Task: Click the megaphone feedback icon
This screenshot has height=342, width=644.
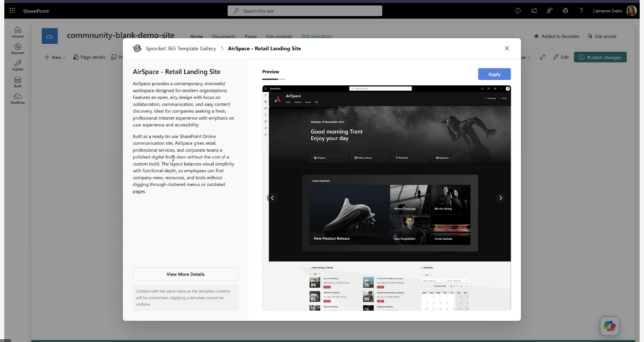Action: tap(533, 11)
